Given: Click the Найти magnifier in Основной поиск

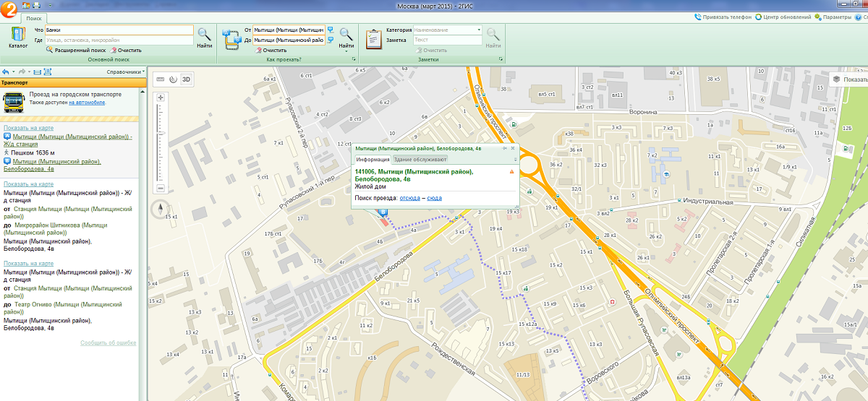Looking at the screenshot, I should pos(204,37).
